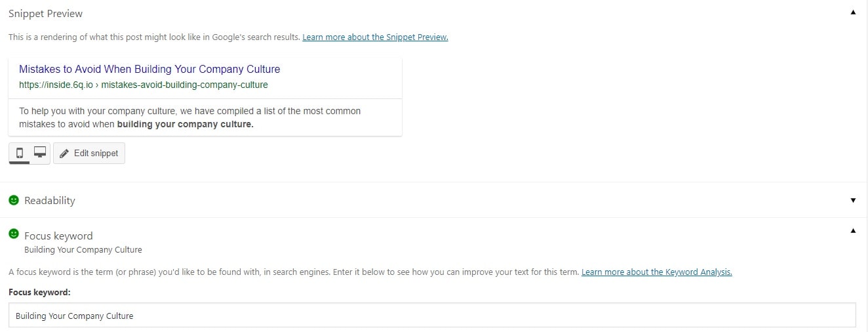Switch to desktop snippet preview icon
868x332 pixels.
(40, 153)
